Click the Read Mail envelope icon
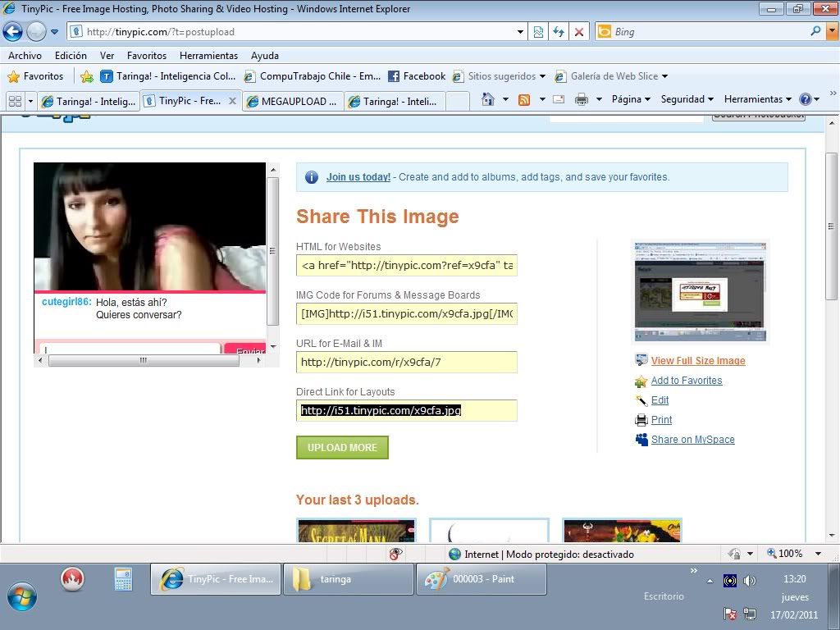Viewport: 840px width, 630px height. [x=559, y=99]
